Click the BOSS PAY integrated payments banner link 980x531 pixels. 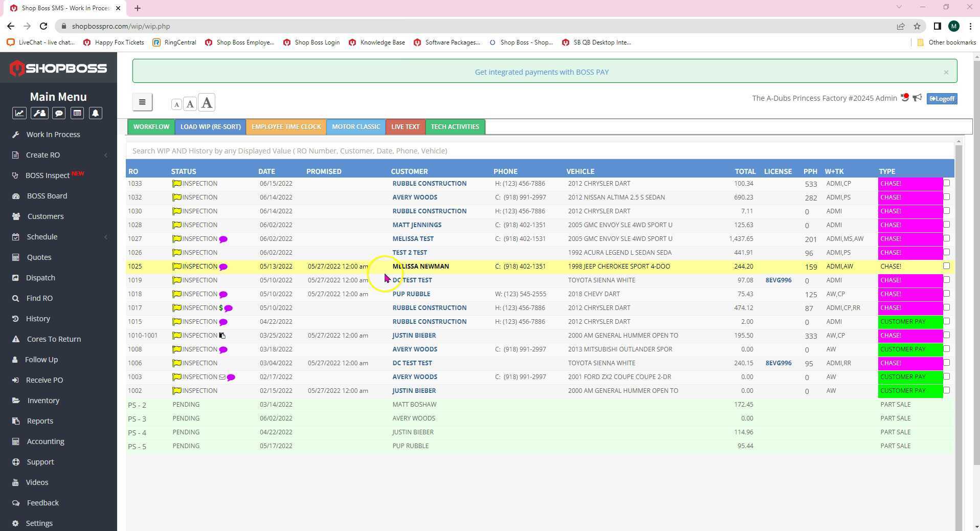(x=542, y=72)
